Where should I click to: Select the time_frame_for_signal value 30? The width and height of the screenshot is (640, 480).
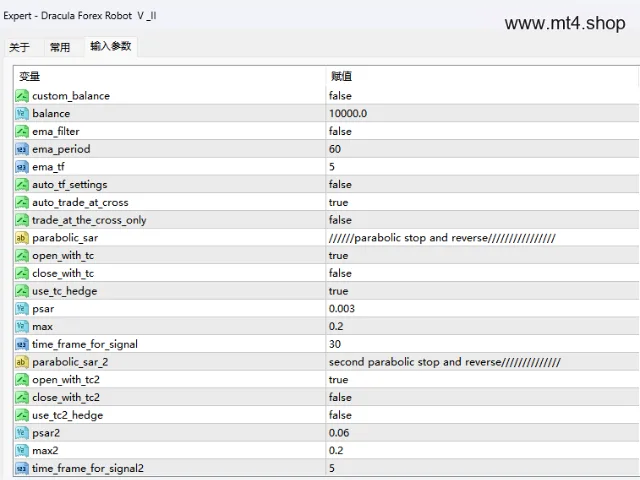pos(335,344)
